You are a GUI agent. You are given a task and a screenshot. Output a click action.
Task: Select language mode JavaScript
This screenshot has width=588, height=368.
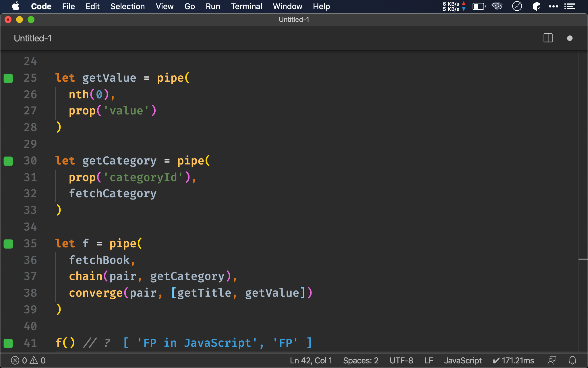pos(463,361)
